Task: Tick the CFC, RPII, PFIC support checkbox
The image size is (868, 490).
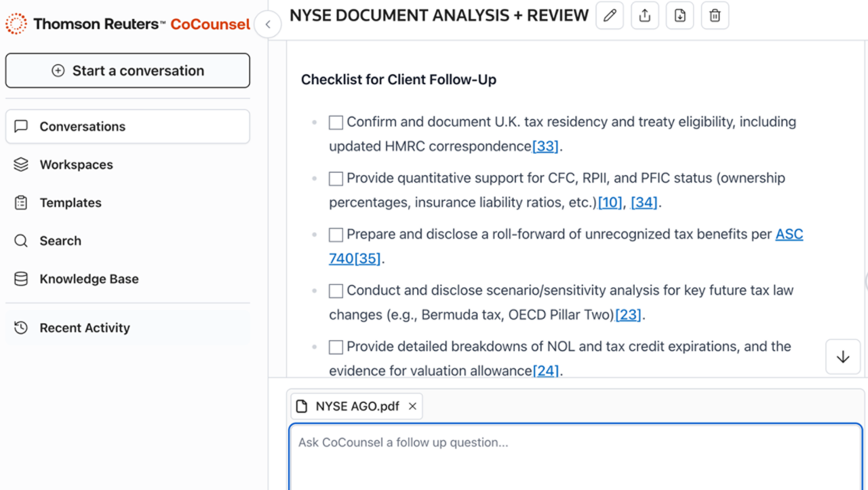Action: click(x=336, y=179)
